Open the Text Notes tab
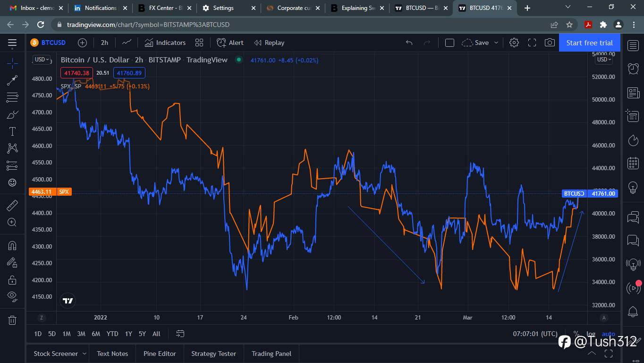 (112, 354)
